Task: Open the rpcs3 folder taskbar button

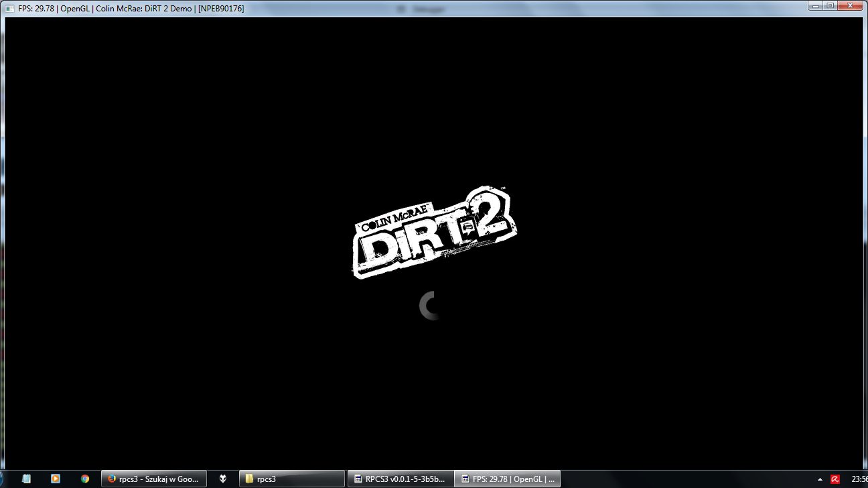Action: click(x=291, y=479)
